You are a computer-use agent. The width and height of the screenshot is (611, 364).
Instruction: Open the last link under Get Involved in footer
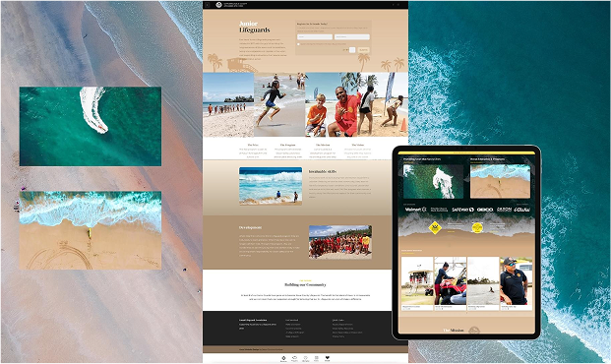pyautogui.click(x=292, y=336)
